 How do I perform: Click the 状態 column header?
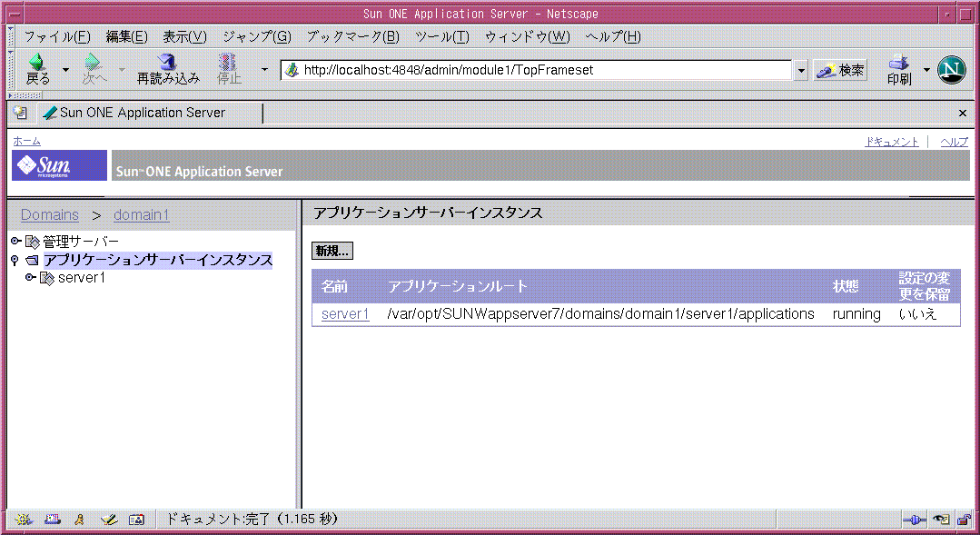click(846, 287)
